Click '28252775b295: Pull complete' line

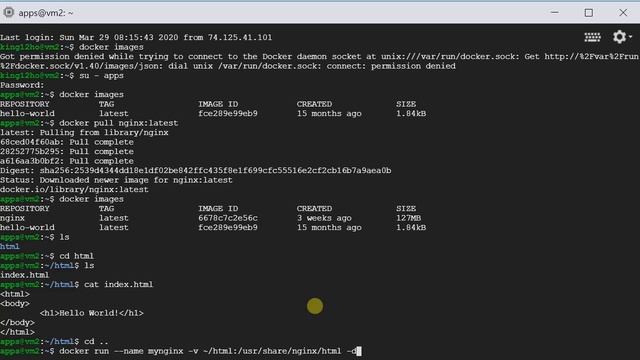(67, 151)
